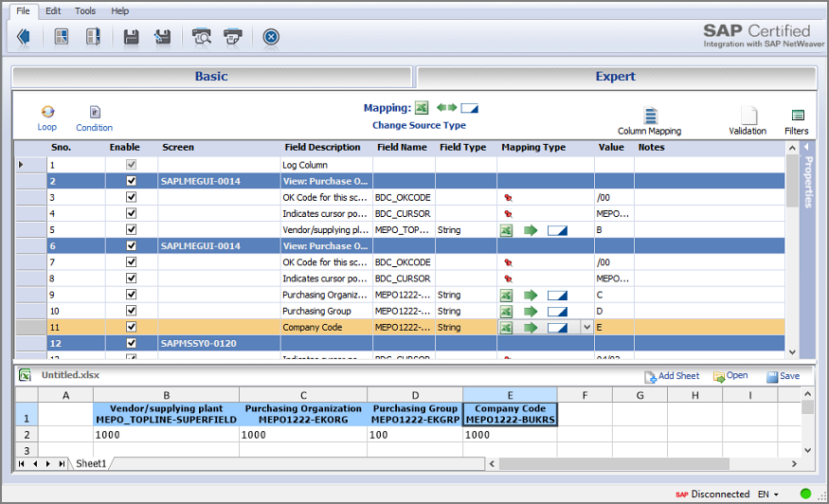Open the EN language dropdown
Image resolution: width=829 pixels, height=504 pixels.
[x=768, y=494]
